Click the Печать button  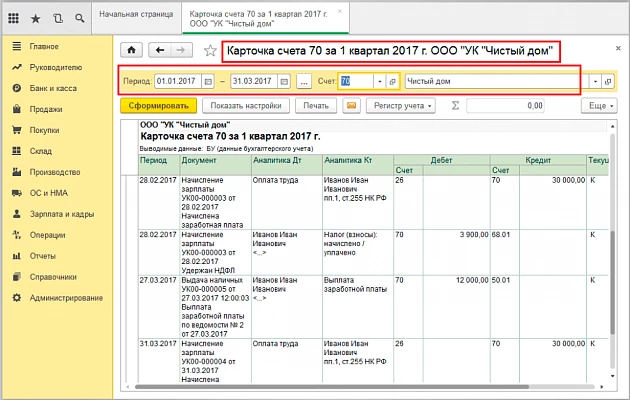tap(316, 106)
